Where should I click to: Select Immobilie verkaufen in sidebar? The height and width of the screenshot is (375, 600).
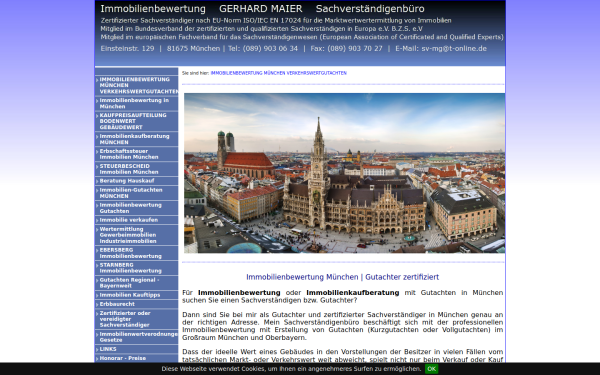click(136, 220)
